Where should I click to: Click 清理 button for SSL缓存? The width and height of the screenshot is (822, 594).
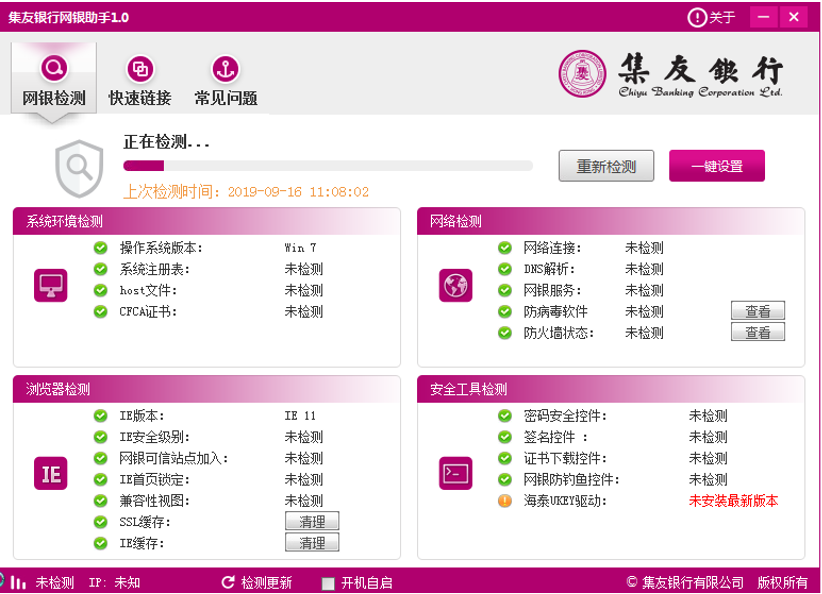click(312, 521)
